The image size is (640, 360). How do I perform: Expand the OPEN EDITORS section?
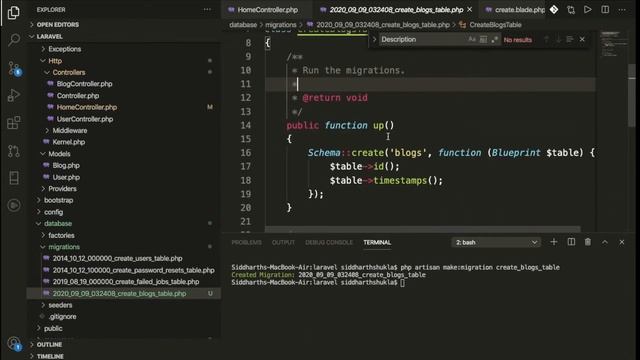coord(58,24)
